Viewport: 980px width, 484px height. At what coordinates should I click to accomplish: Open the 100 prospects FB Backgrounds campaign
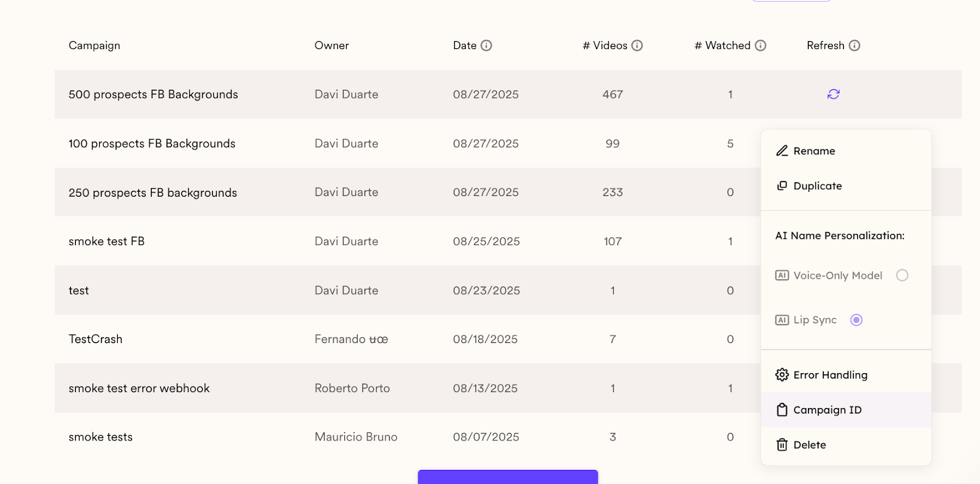(152, 143)
